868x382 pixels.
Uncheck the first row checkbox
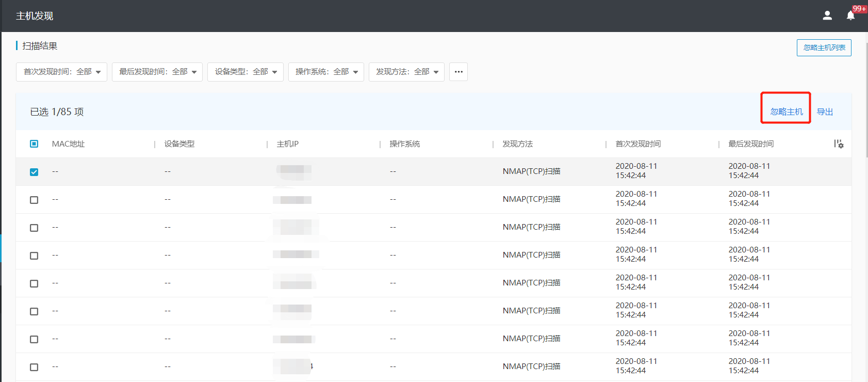coord(34,172)
